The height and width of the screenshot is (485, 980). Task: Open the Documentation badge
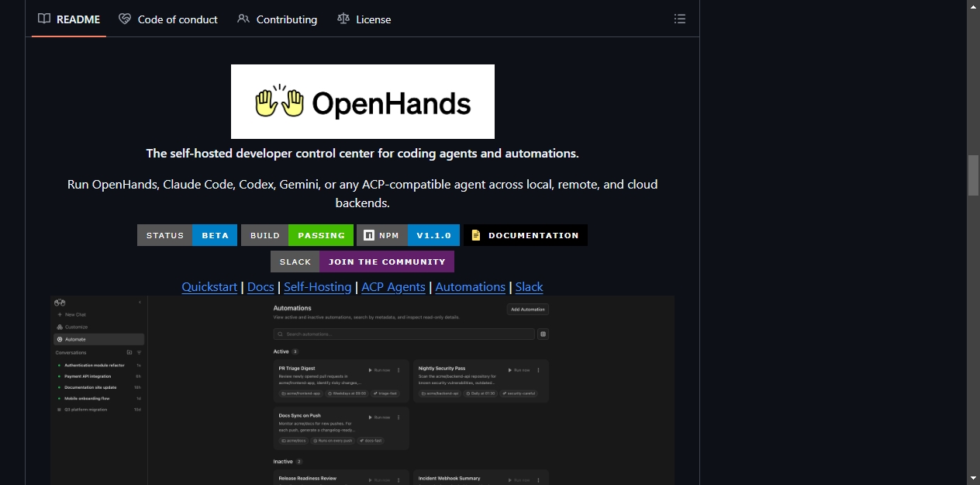pos(525,235)
